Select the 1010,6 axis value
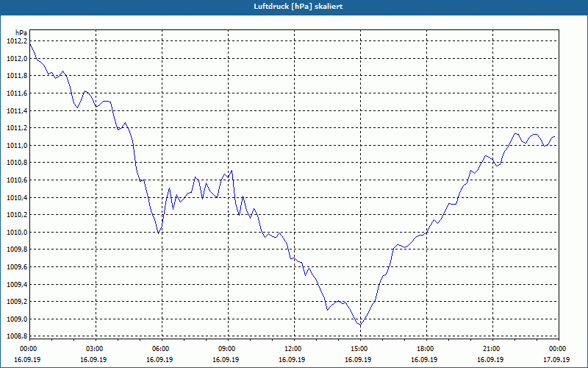This screenshot has height=368, width=588. pos(17,180)
